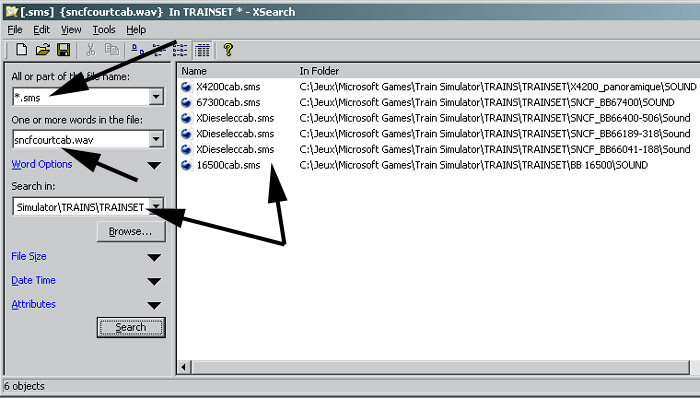Screen dimensions: 700x398
Task: Expand Word Options with the triangle
Action: pos(154,166)
